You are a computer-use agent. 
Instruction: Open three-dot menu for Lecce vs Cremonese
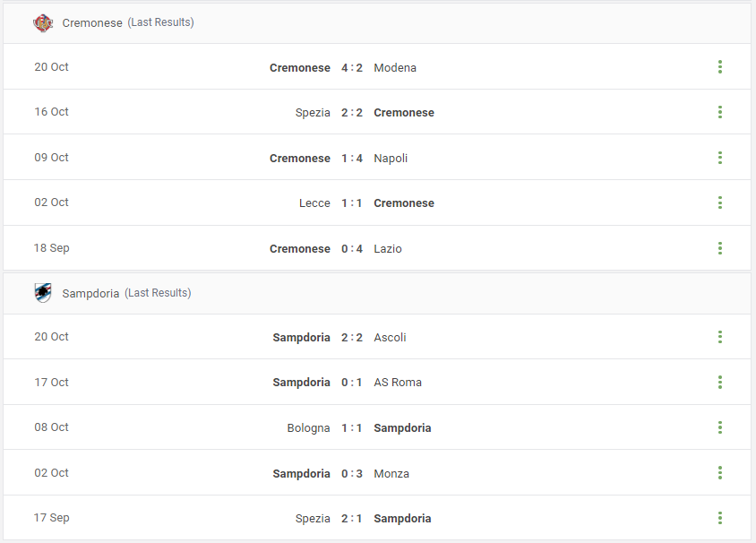click(x=720, y=203)
